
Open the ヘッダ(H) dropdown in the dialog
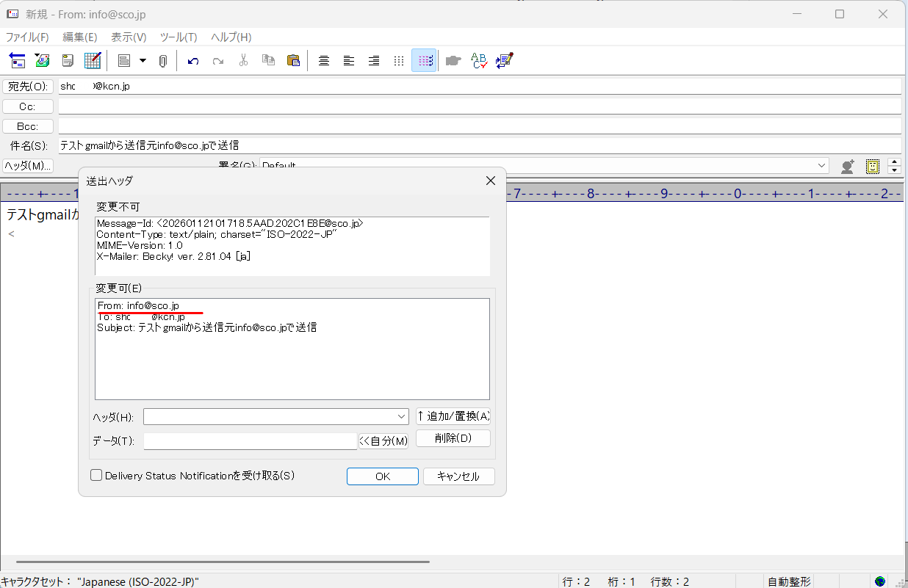[x=403, y=416]
